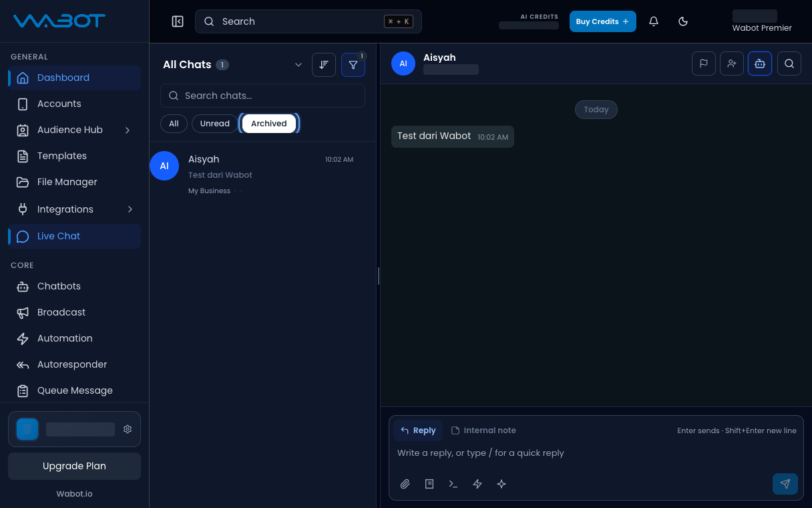Click the Accounts phone icon
The height and width of the screenshot is (508, 812).
pyautogui.click(x=23, y=104)
